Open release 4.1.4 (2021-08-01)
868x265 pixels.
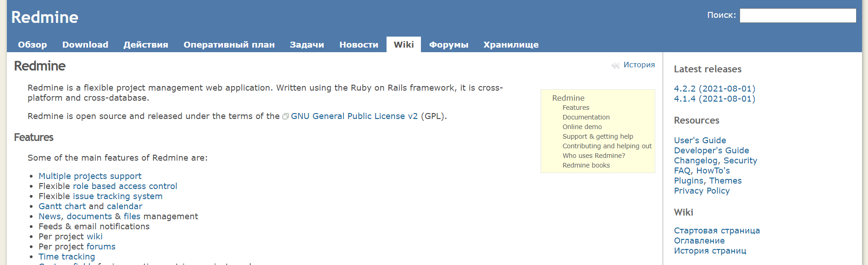[x=714, y=99]
